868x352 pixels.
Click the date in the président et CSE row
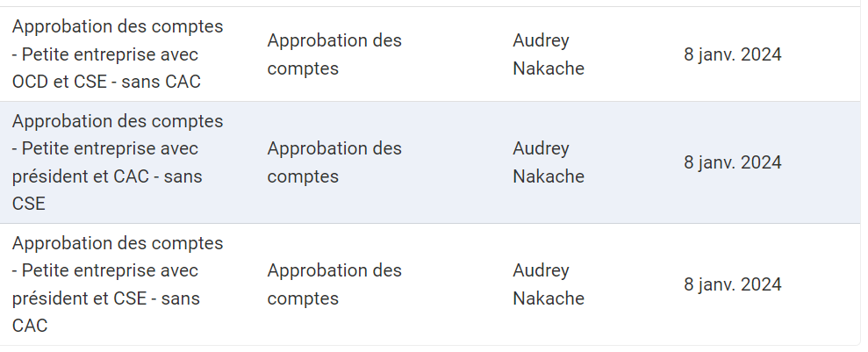(x=732, y=284)
